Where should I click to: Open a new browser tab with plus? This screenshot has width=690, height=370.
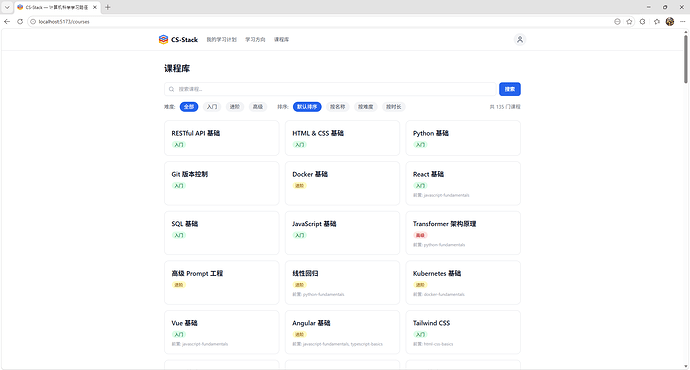(108, 7)
